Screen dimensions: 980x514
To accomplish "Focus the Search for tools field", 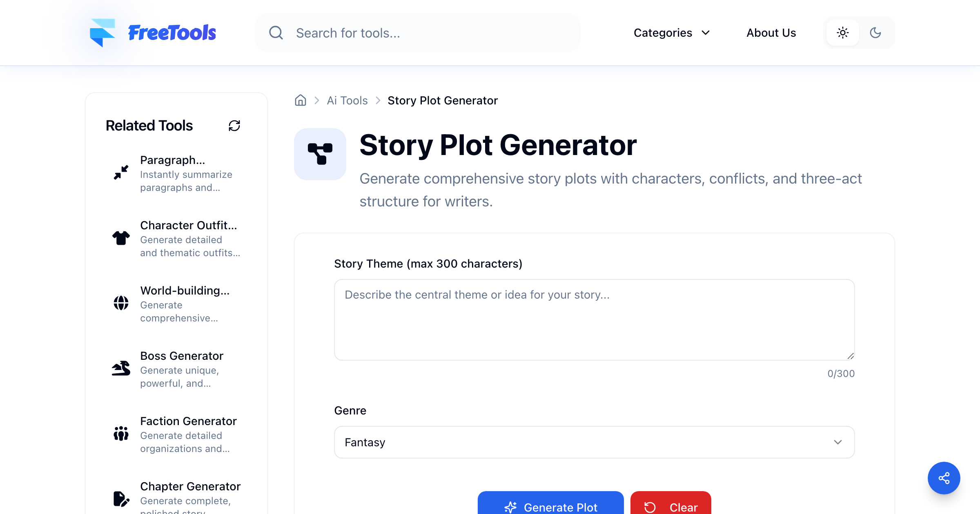I will 418,33.
